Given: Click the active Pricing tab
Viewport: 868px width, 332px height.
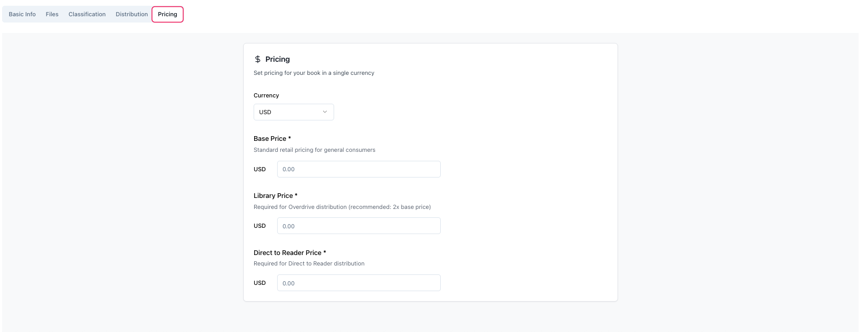Looking at the screenshot, I should coord(167,14).
